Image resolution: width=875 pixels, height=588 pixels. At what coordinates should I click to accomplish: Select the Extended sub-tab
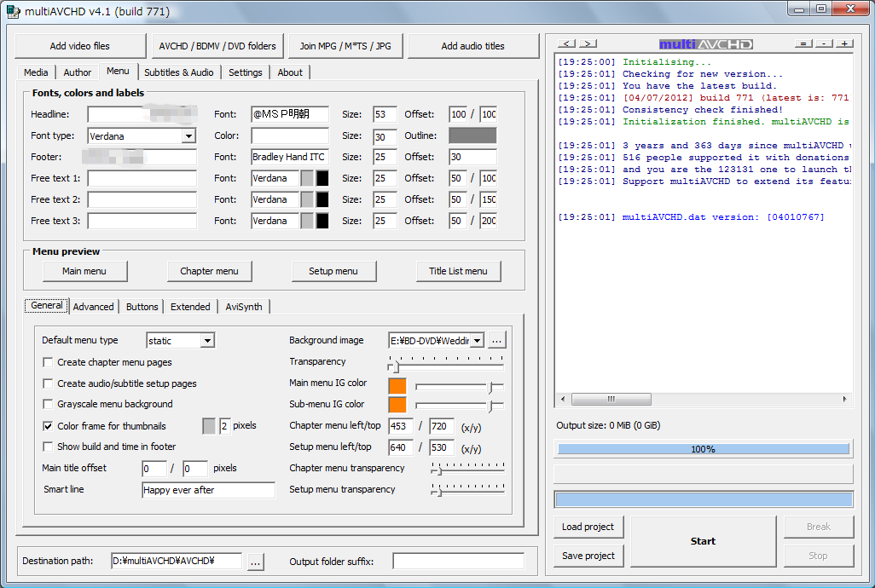click(x=190, y=307)
